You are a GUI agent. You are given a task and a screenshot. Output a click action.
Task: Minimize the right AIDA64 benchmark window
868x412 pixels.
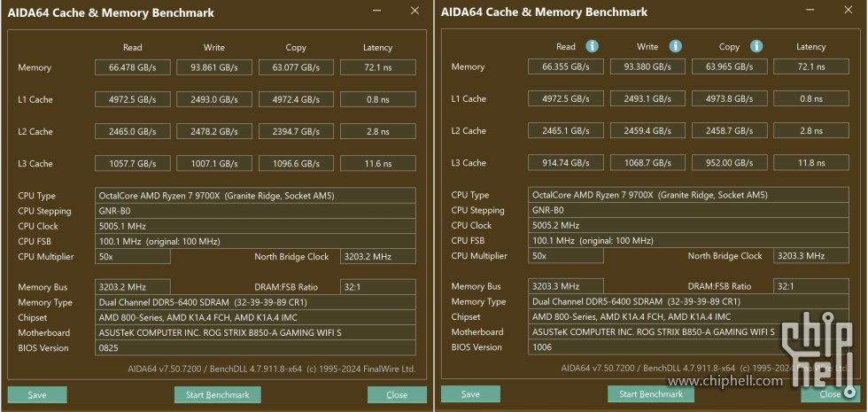[810, 10]
